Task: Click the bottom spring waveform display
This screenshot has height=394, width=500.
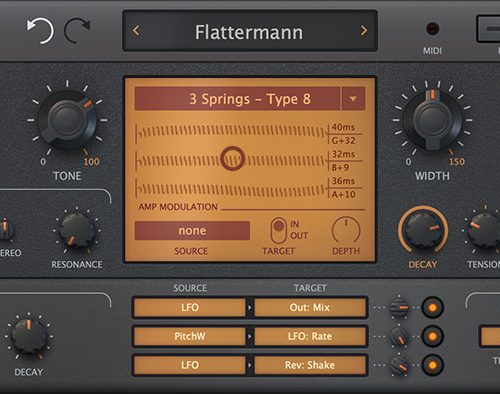Action: (232, 189)
